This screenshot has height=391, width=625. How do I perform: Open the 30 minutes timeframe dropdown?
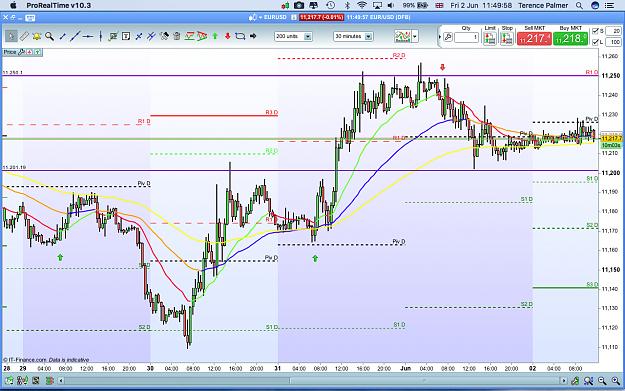(353, 36)
